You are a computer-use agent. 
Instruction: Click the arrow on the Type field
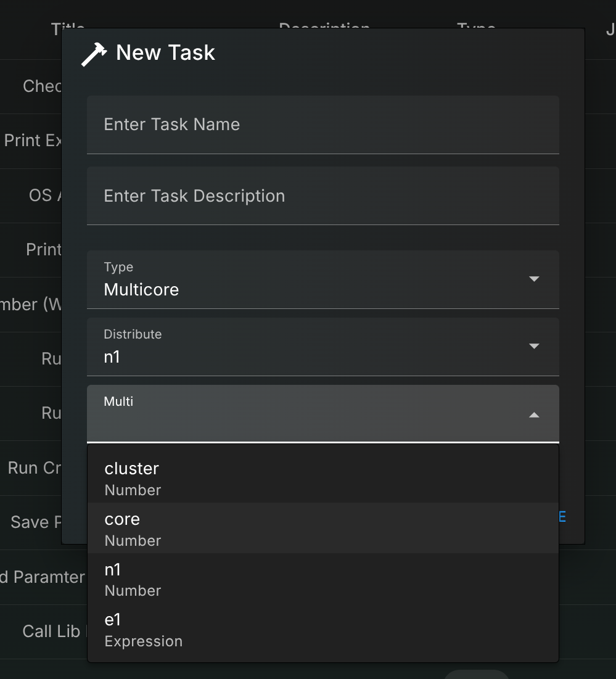pos(534,279)
